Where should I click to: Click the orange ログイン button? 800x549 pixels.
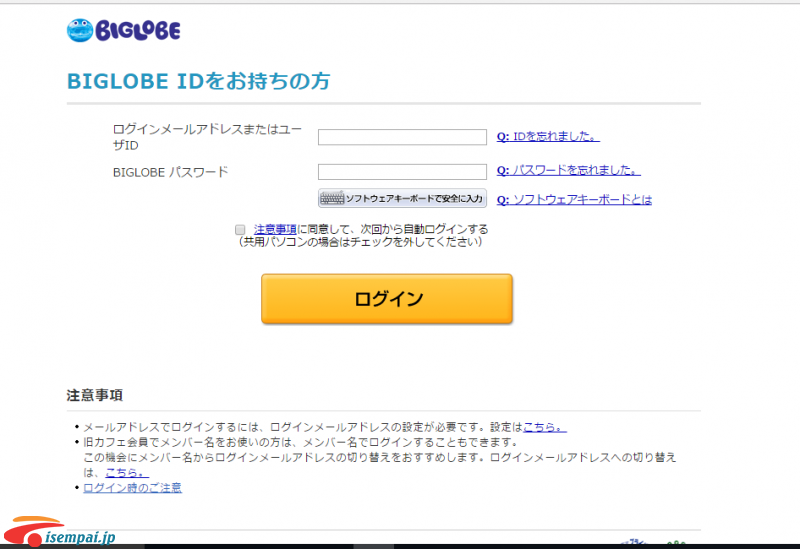point(387,298)
